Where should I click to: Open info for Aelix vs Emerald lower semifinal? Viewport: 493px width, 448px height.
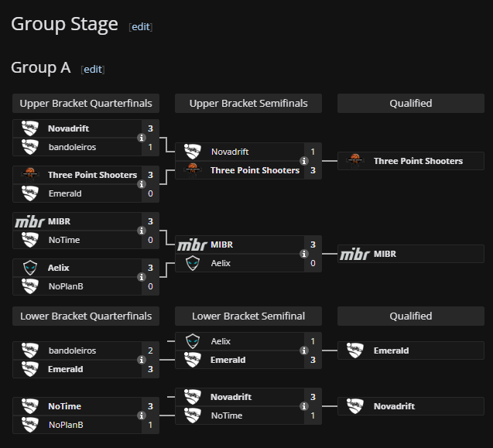[304, 351]
